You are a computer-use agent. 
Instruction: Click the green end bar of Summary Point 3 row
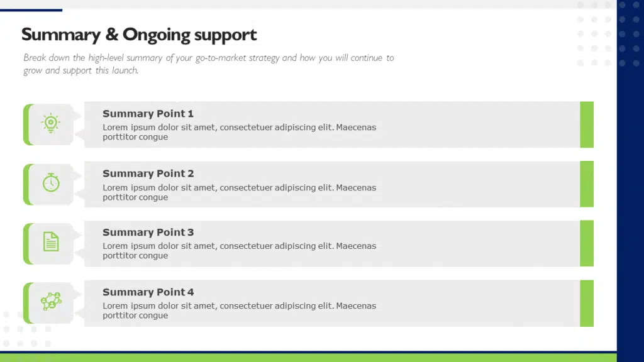587,243
